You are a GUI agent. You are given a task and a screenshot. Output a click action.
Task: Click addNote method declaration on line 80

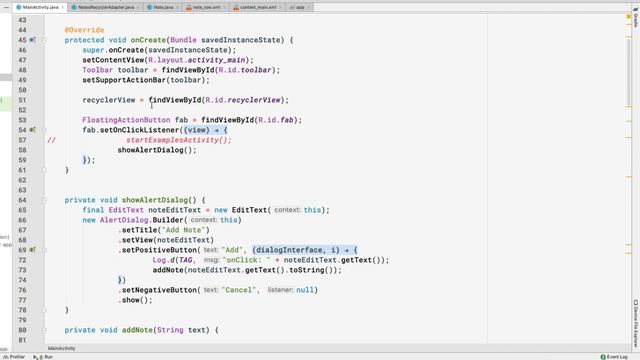pyautogui.click(x=137, y=330)
